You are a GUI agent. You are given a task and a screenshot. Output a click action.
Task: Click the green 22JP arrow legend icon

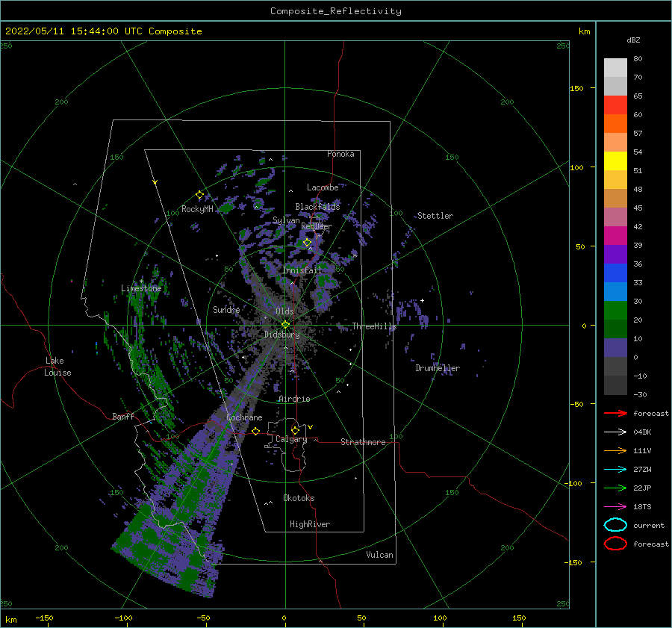click(x=615, y=488)
